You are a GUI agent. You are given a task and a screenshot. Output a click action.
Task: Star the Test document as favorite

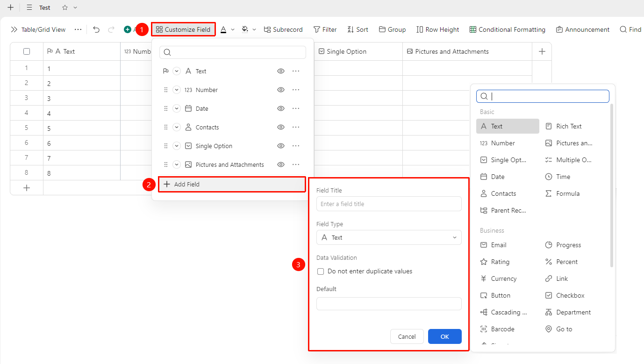click(x=65, y=7)
